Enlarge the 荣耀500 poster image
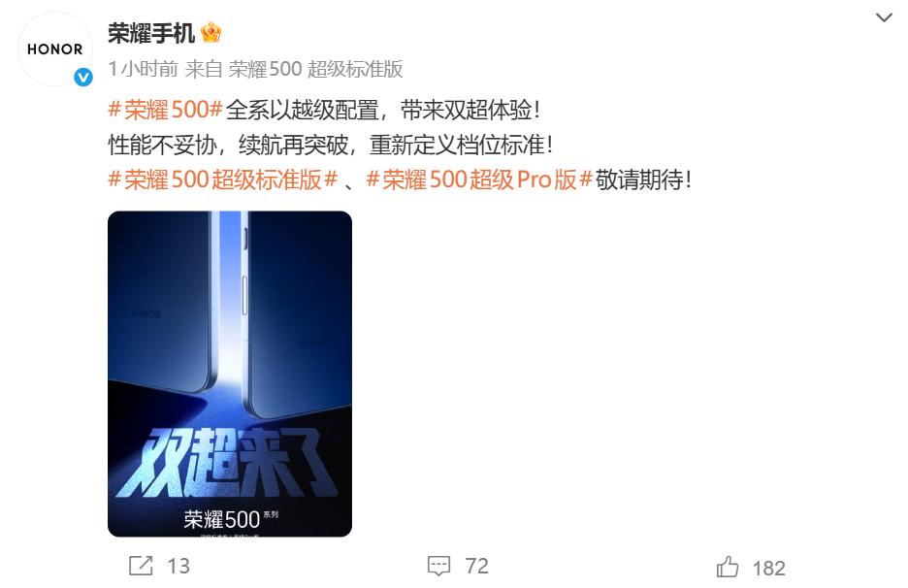Viewport: 908px width, 588px height. click(x=230, y=374)
